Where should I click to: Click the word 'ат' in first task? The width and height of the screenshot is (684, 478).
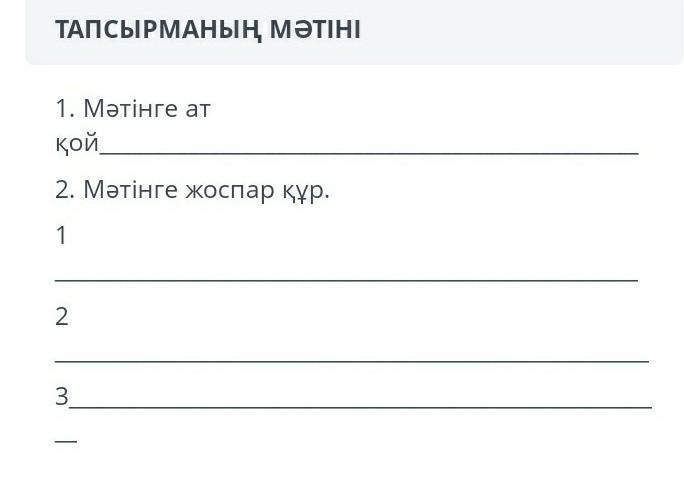point(197,108)
